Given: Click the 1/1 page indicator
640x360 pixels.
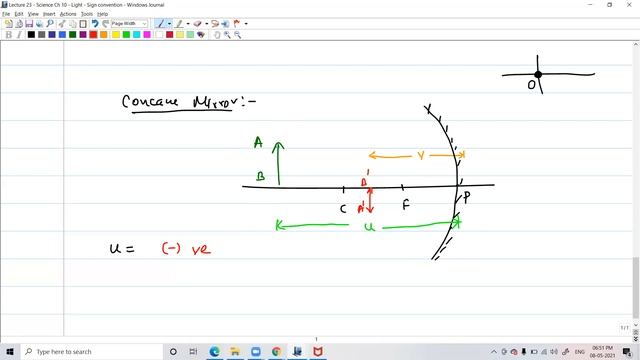Looking at the screenshot, I should (624, 328).
